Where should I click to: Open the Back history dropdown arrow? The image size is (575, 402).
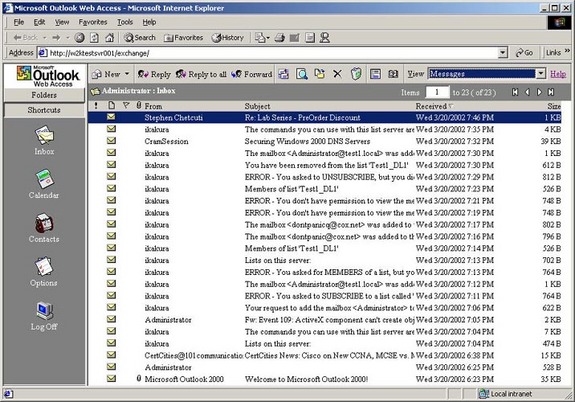pos(45,37)
